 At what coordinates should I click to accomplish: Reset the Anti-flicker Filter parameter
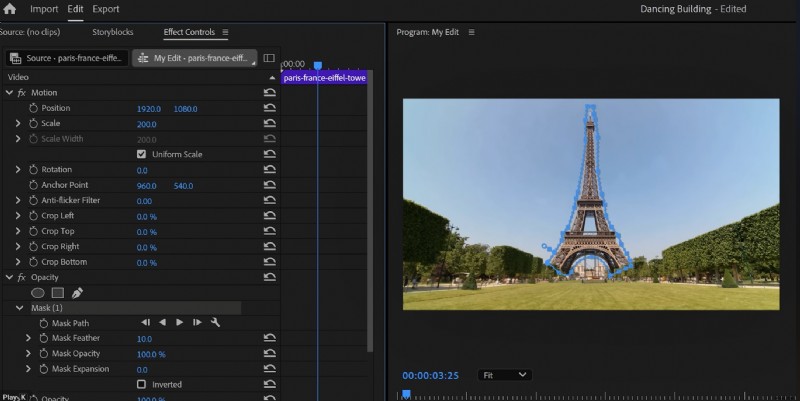coord(269,200)
